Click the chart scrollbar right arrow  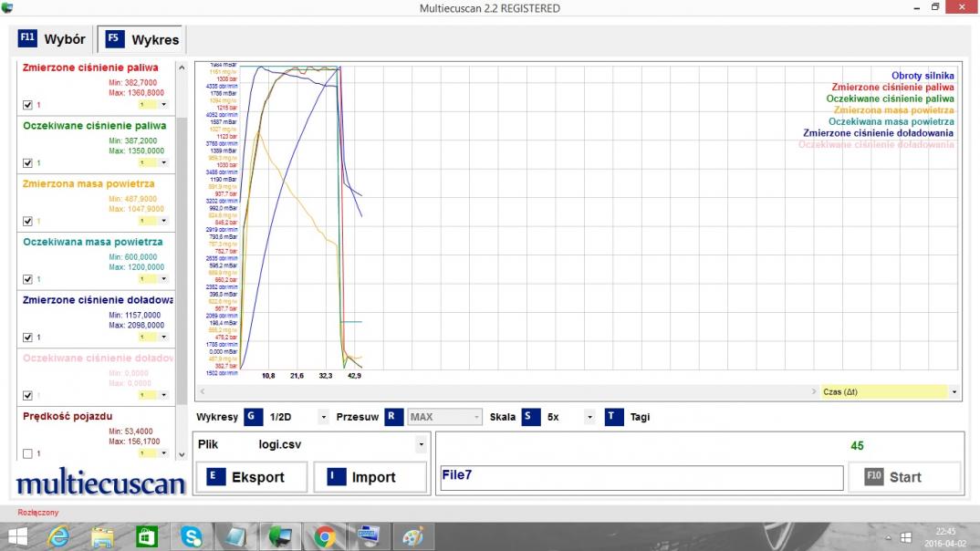click(x=814, y=391)
